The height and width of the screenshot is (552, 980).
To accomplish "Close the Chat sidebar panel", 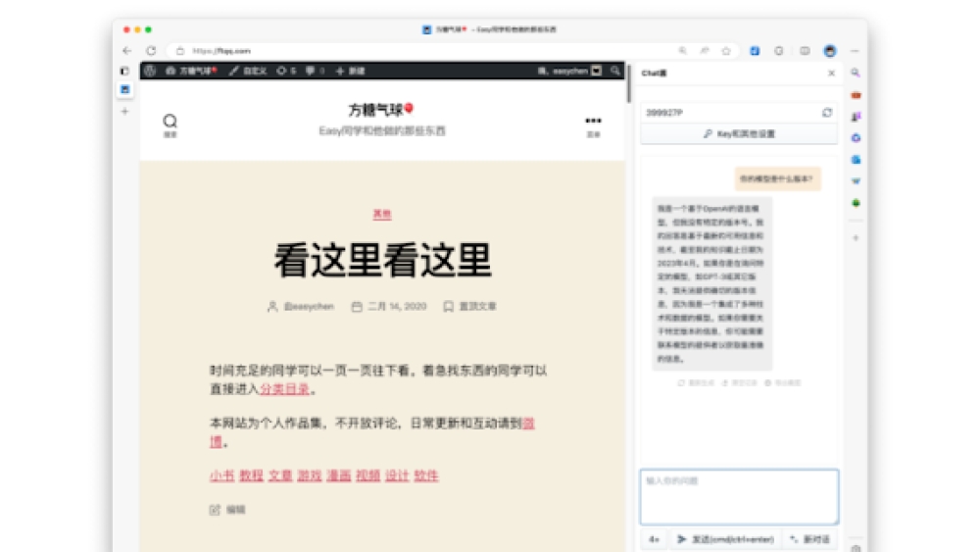I will [x=831, y=74].
